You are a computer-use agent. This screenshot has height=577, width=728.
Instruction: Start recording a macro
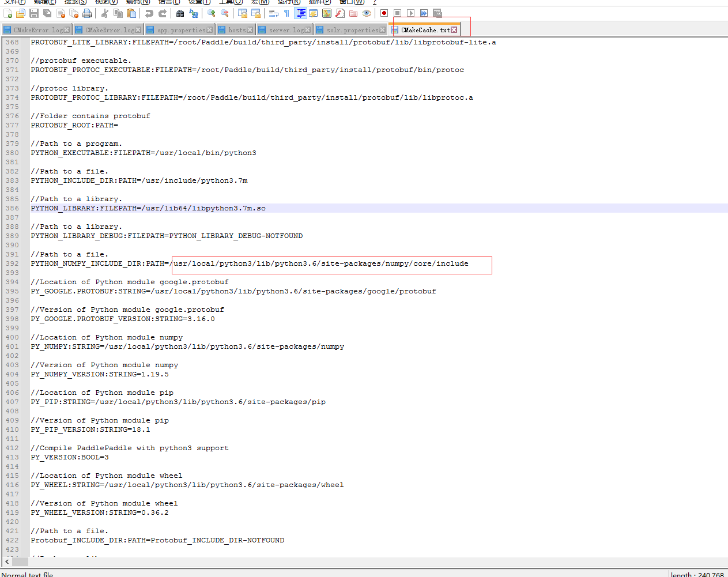(383, 14)
